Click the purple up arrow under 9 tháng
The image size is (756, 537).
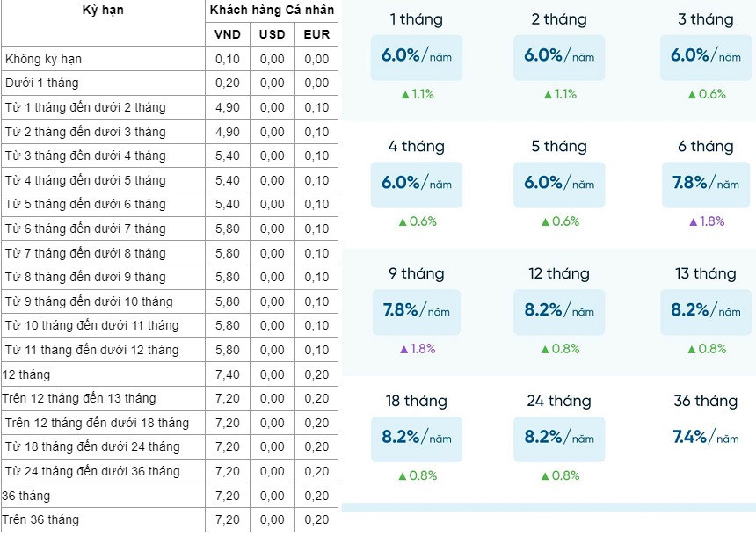(403, 349)
